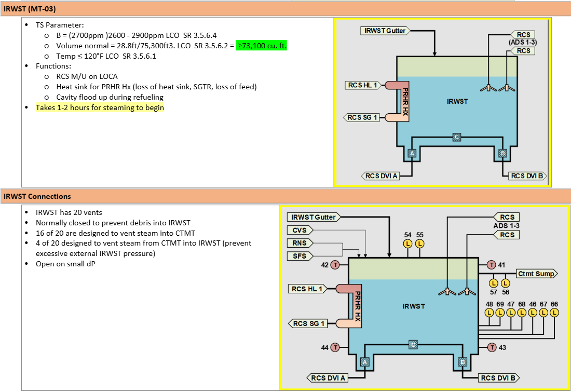Click screen B in MT-03 diagram
The image size is (571, 392).
[502, 153]
